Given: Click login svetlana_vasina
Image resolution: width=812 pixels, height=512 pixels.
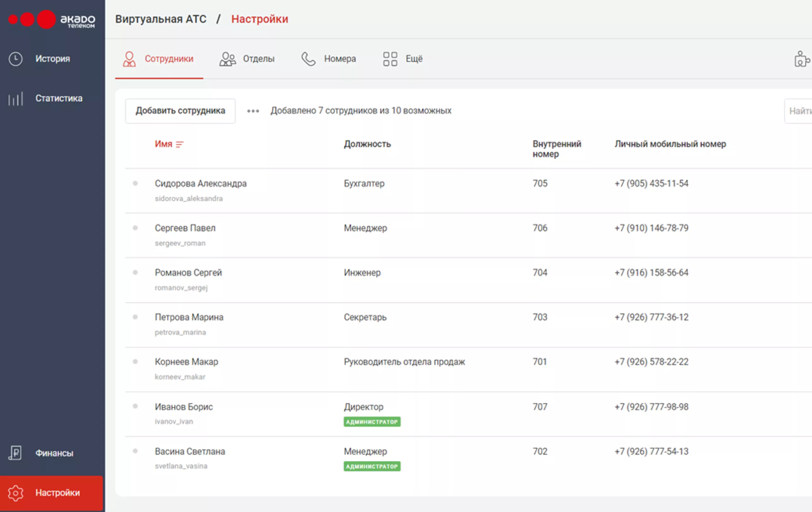Looking at the screenshot, I should click(181, 466).
